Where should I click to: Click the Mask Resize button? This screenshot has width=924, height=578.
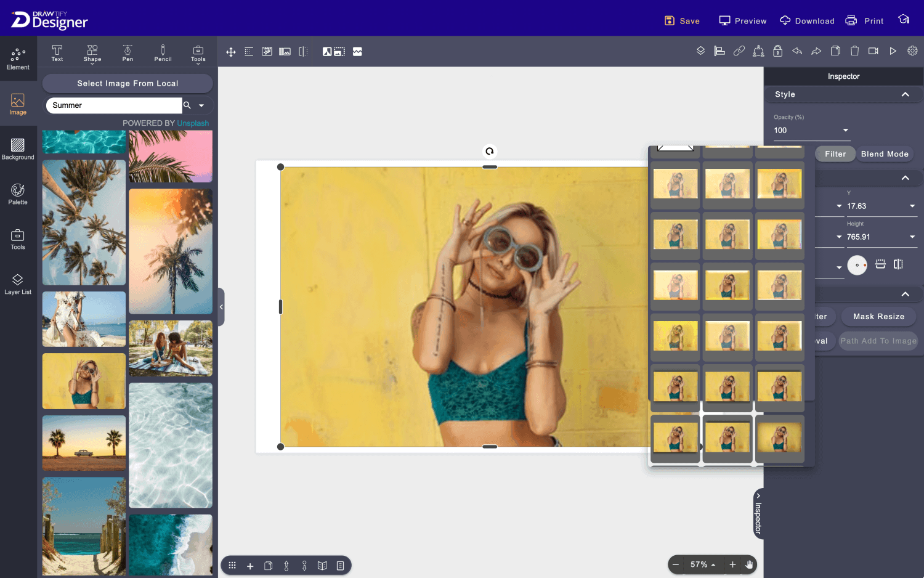coord(878,317)
